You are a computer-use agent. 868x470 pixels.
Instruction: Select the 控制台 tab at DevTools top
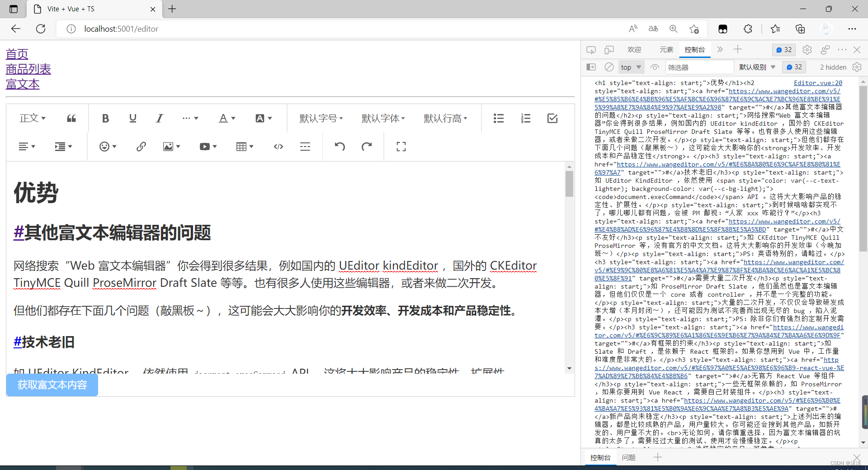(694, 50)
